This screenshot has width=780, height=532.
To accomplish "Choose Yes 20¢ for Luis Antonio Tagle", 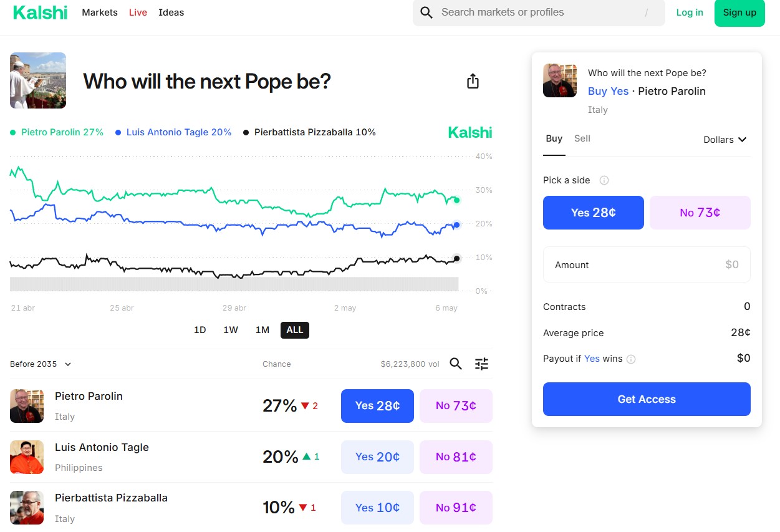I will (x=377, y=457).
